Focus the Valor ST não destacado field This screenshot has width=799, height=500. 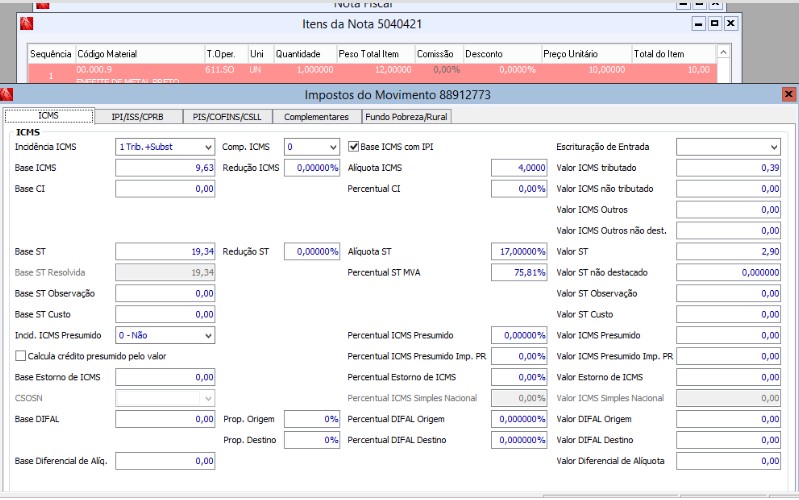pyautogui.click(x=728, y=272)
